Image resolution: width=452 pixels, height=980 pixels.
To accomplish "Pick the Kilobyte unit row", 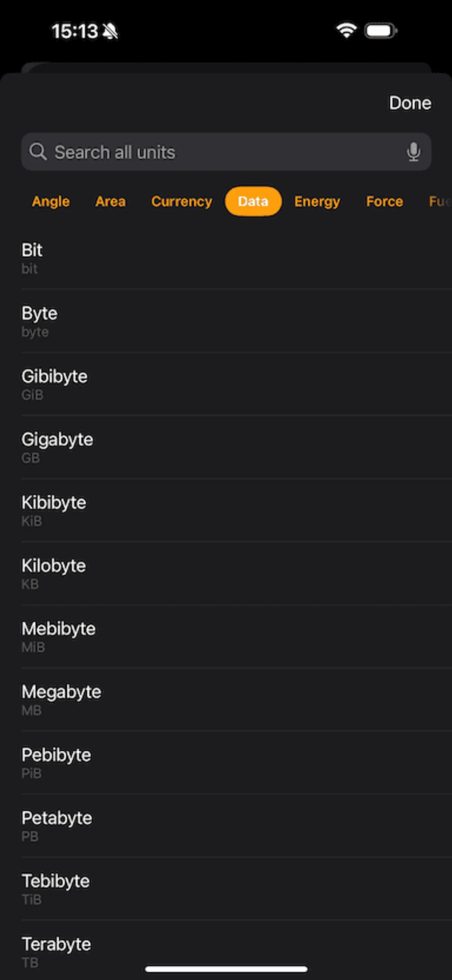I will pyautogui.click(x=237, y=574).
